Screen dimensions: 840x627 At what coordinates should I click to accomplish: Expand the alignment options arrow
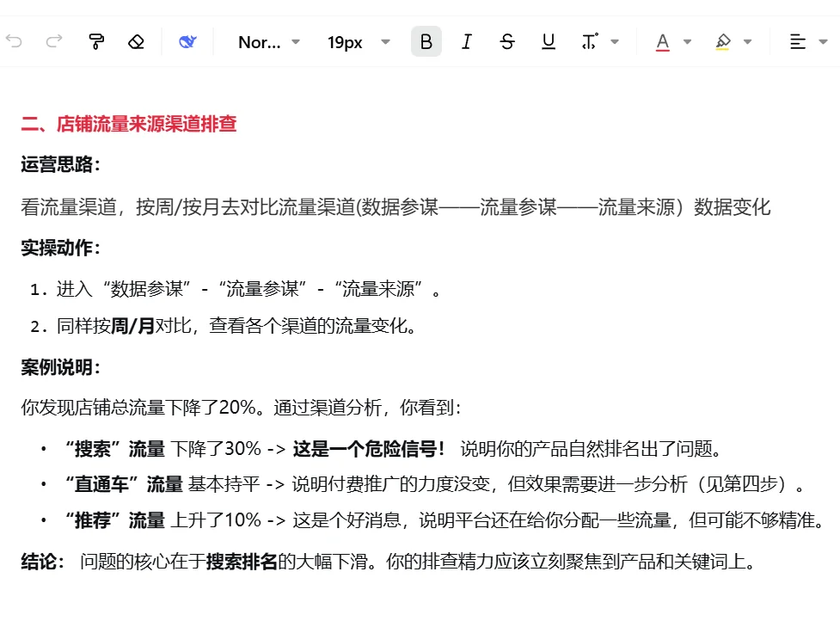tap(824, 41)
